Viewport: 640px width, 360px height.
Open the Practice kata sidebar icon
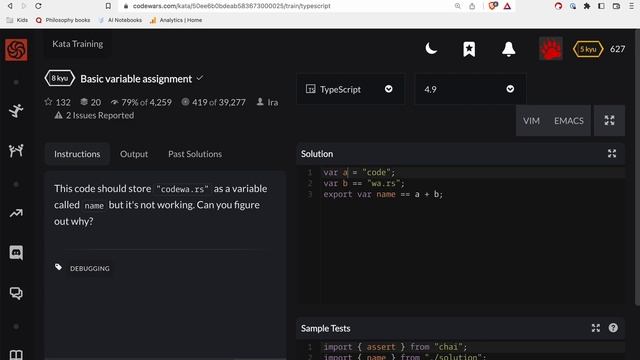tap(16, 111)
